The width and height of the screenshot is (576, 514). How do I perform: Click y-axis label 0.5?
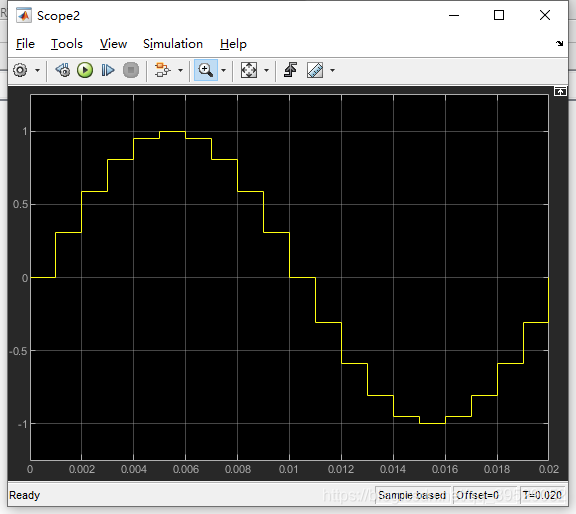tap(20, 204)
